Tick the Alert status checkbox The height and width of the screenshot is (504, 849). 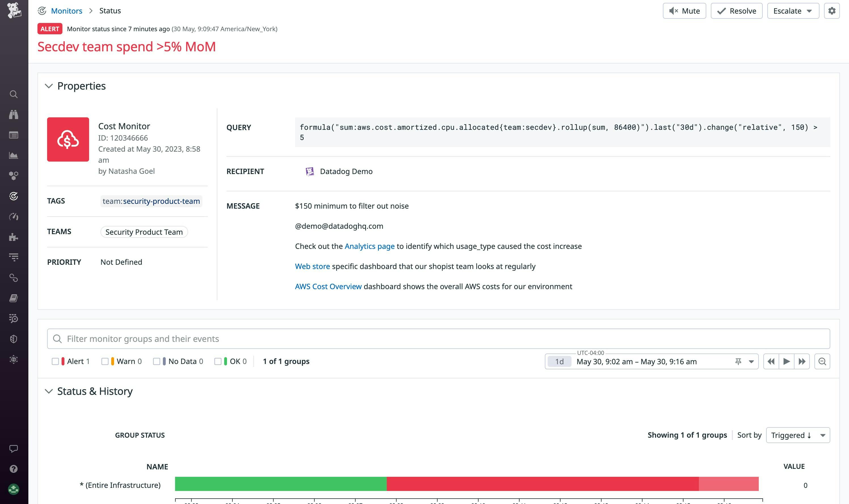point(55,361)
